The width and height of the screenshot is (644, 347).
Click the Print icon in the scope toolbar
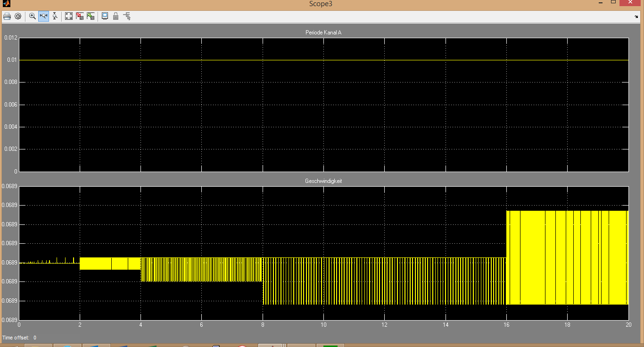7,16
